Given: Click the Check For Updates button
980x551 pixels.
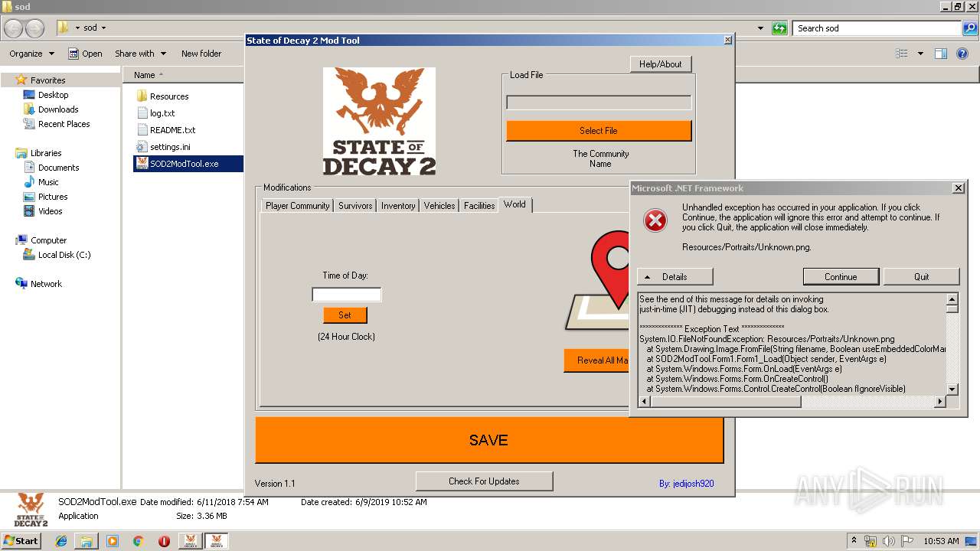Looking at the screenshot, I should pos(484,481).
